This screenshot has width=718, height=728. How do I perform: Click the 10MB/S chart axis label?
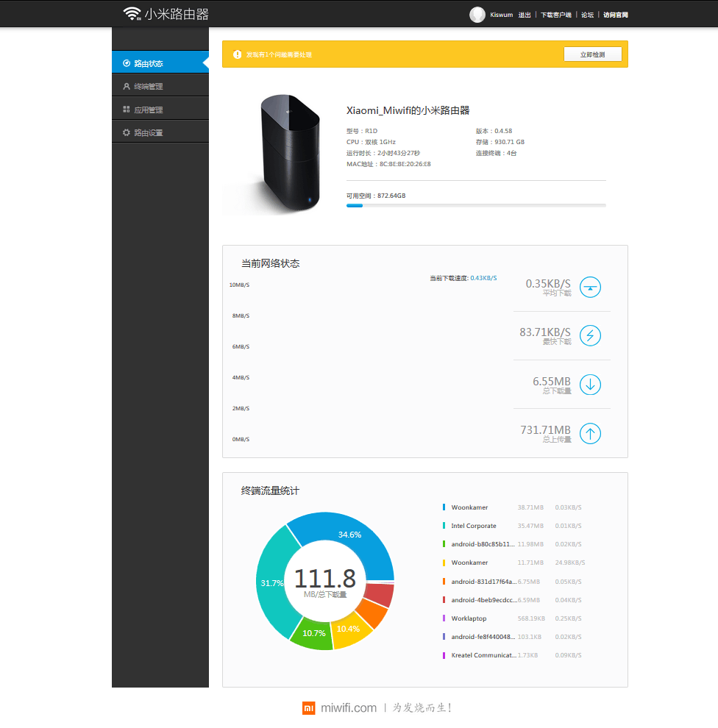coord(239,285)
